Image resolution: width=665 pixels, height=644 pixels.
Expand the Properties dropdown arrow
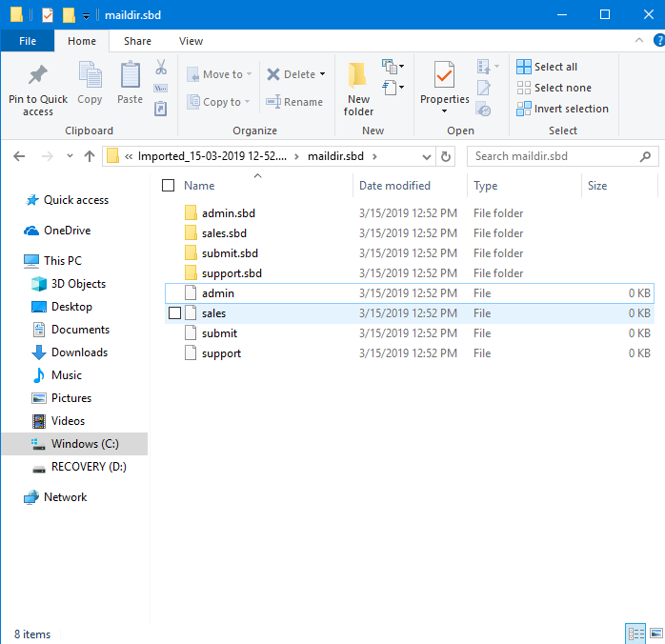pos(445,111)
